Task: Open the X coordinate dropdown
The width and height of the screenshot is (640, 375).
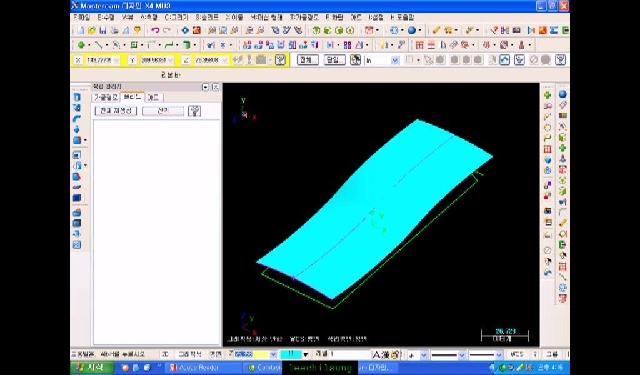Action: point(116,60)
